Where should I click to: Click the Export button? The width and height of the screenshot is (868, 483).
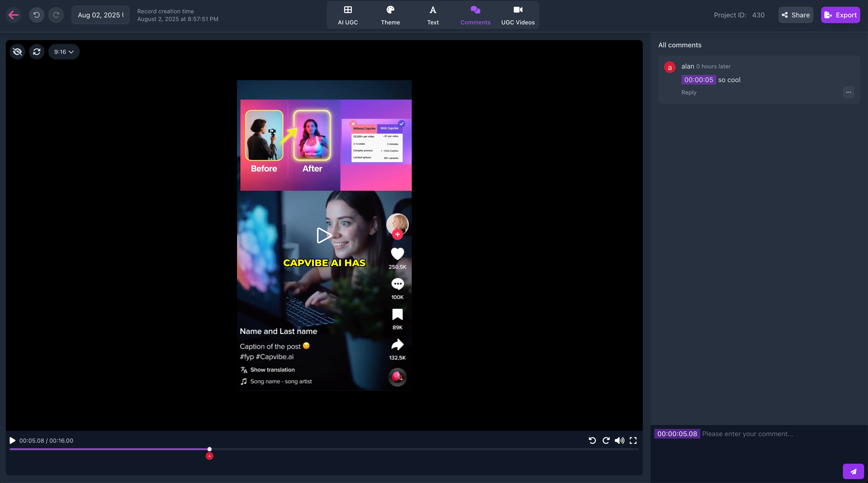pos(840,15)
